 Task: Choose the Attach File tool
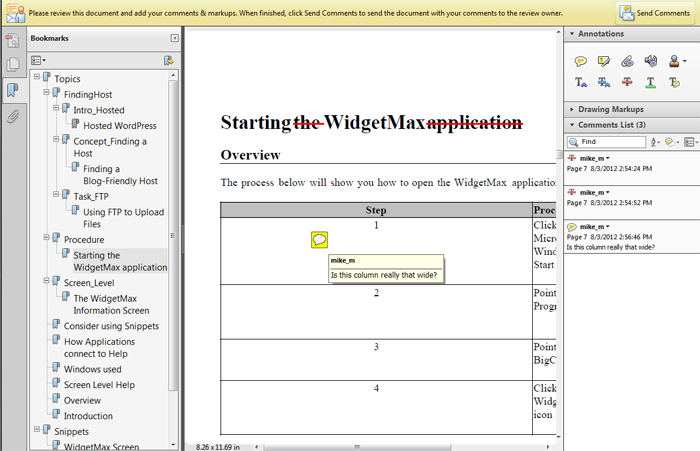click(627, 61)
